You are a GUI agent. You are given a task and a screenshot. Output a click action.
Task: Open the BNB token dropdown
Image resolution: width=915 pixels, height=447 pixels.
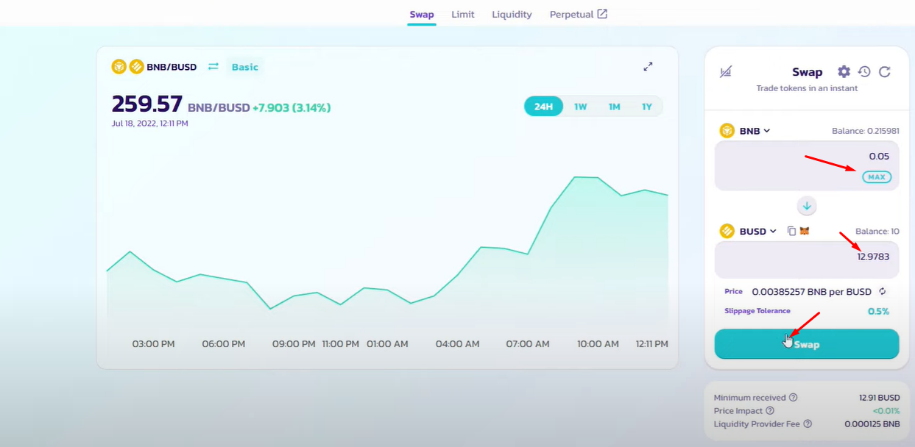coord(755,131)
